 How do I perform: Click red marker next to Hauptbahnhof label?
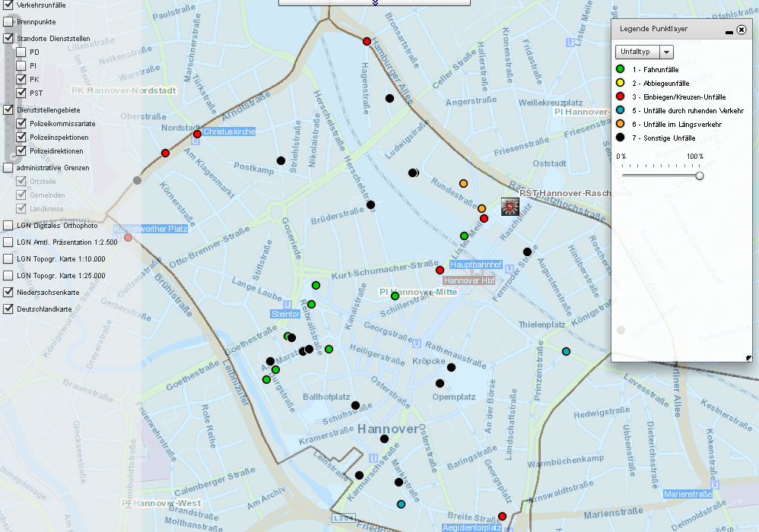pos(440,270)
